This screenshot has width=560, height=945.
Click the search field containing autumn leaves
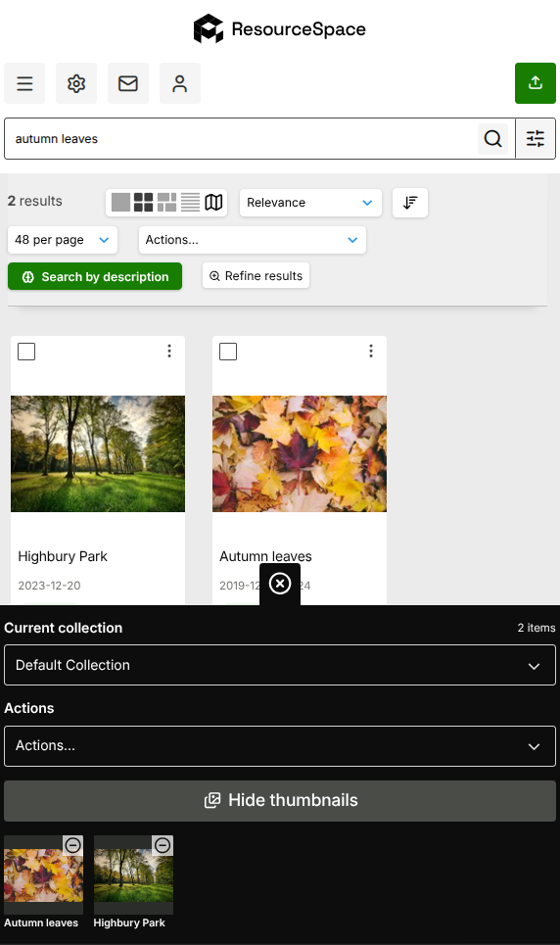(241, 139)
